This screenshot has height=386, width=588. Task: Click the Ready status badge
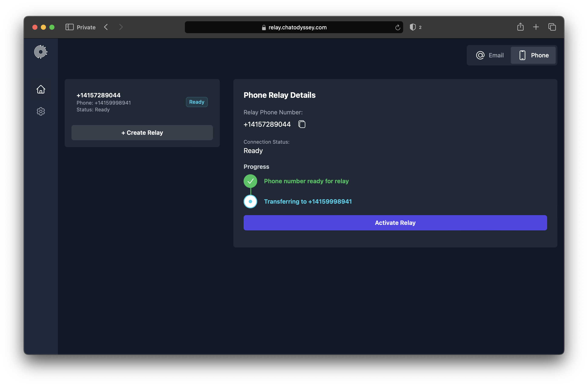(197, 102)
